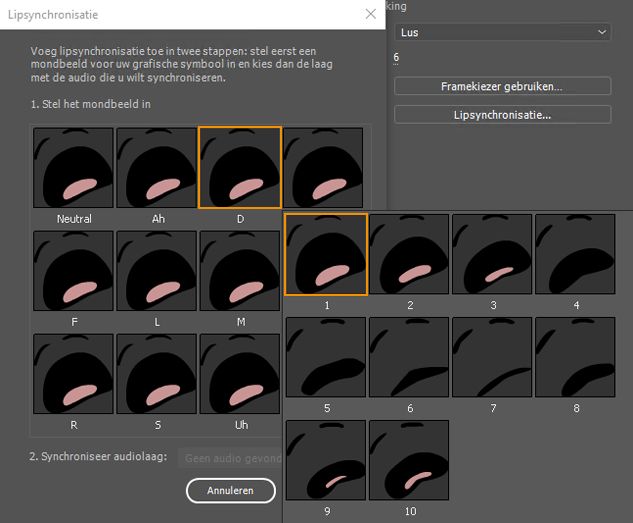Open Lipsynchronisatie from the properties panel

(502, 115)
